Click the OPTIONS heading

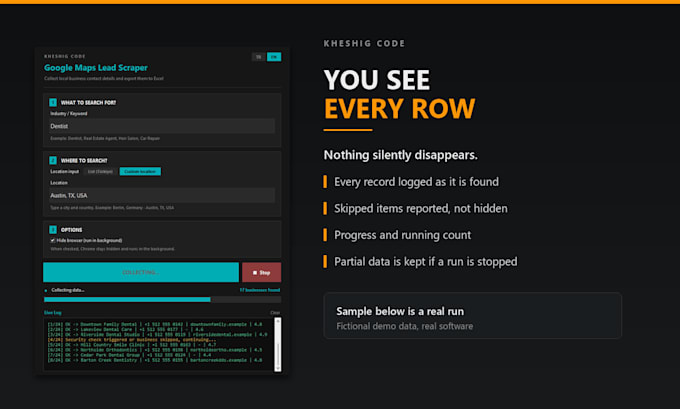(x=72, y=230)
